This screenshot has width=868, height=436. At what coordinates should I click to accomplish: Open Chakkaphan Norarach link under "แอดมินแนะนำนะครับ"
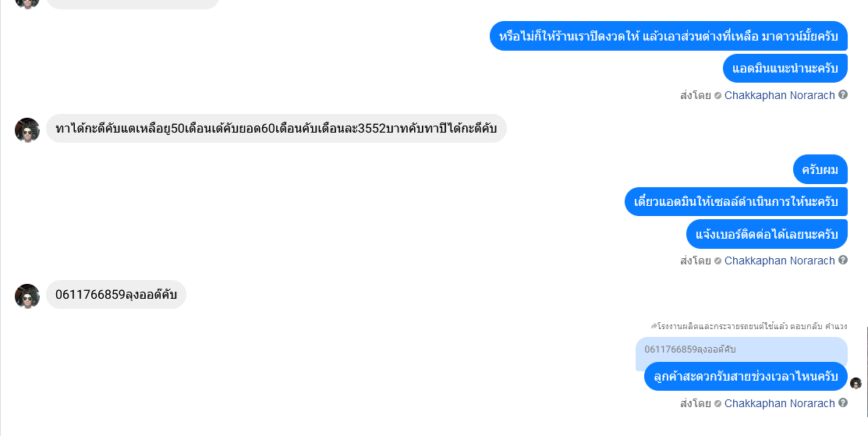coord(779,95)
